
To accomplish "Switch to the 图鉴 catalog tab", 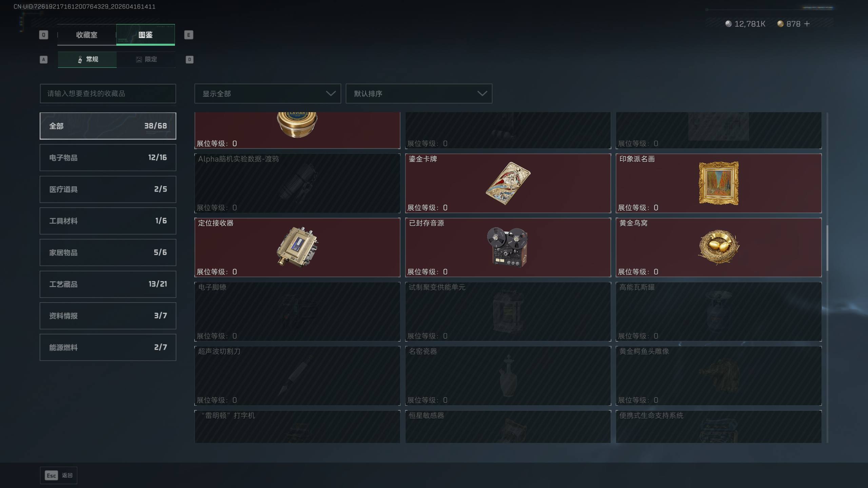I will tap(145, 35).
